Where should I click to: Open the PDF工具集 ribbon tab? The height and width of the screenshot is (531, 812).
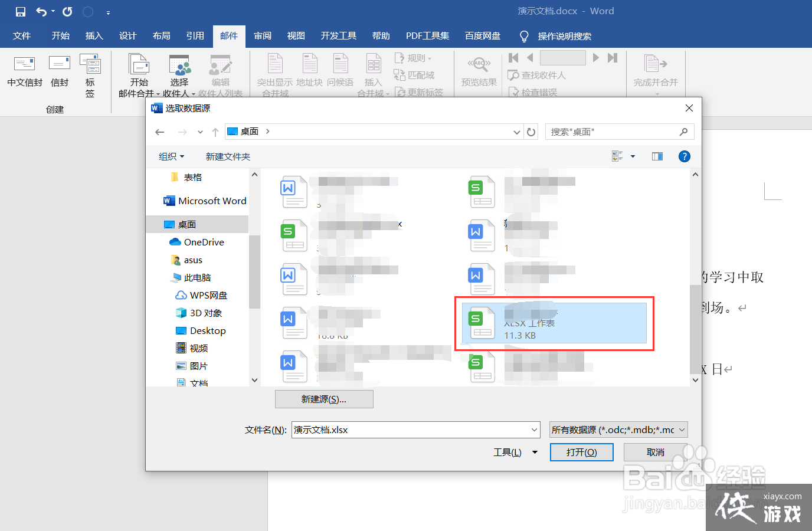[427, 36]
